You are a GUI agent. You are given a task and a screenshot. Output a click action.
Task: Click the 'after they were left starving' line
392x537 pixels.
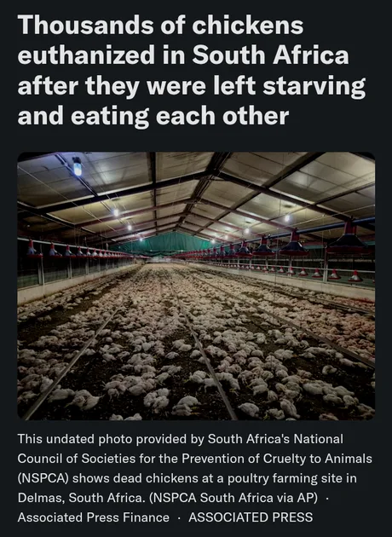192,86
